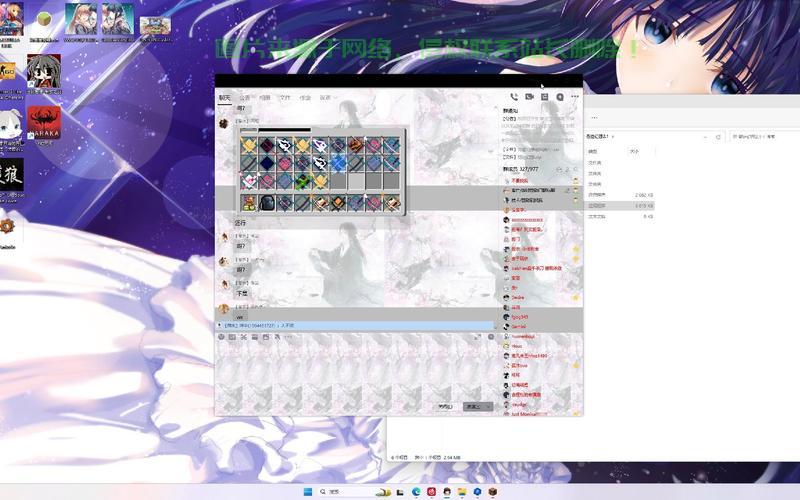Click the ellipsis icon in input toolbar
The height and width of the screenshot is (500, 800).
click(289, 337)
